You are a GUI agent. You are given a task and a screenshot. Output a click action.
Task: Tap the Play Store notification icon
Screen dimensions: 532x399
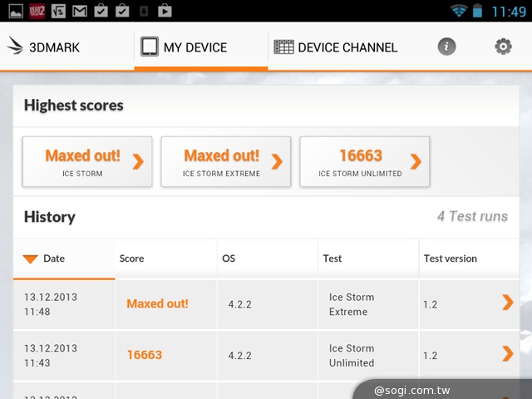point(165,11)
